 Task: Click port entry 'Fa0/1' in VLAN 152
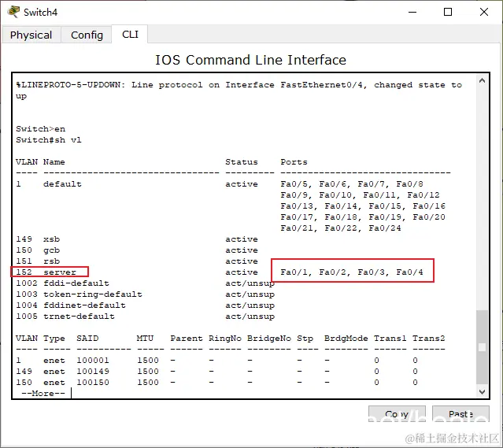tap(294, 272)
